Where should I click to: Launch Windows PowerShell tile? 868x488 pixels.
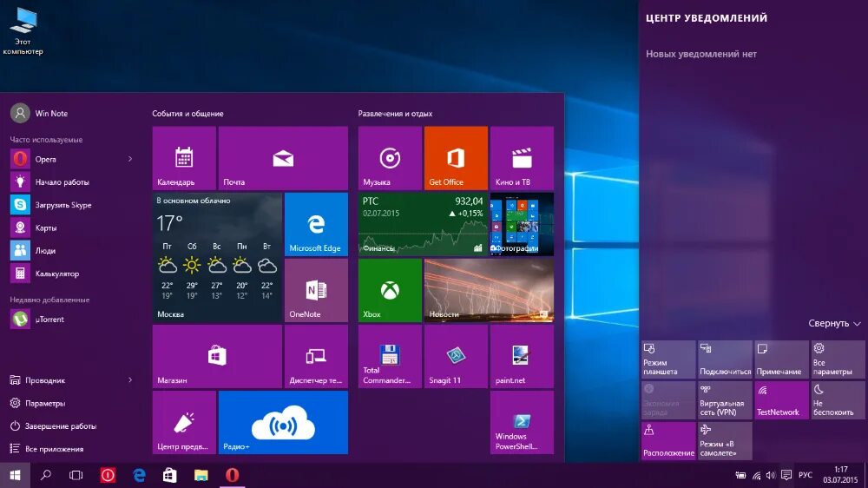522,422
